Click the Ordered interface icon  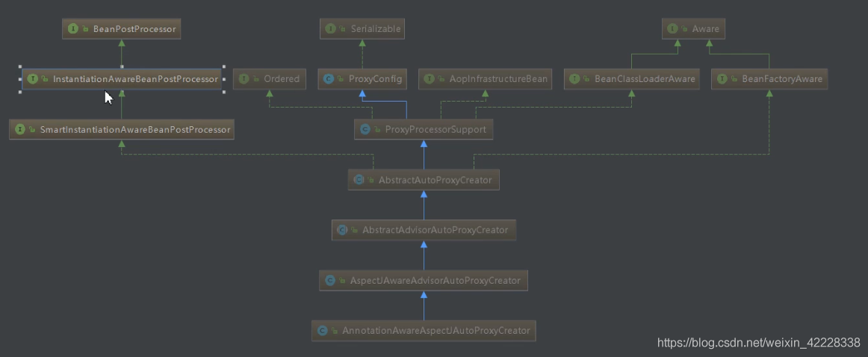[244, 79]
